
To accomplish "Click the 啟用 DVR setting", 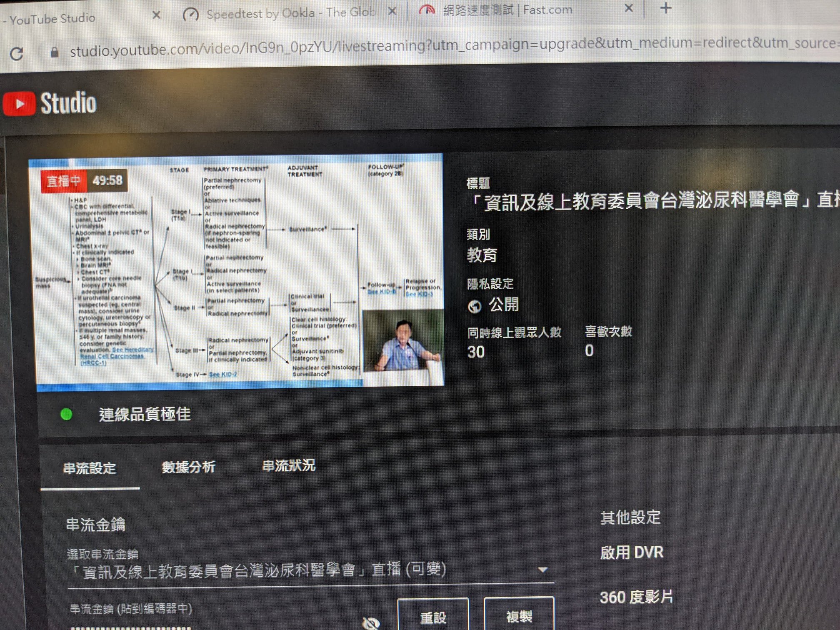I will [631, 552].
